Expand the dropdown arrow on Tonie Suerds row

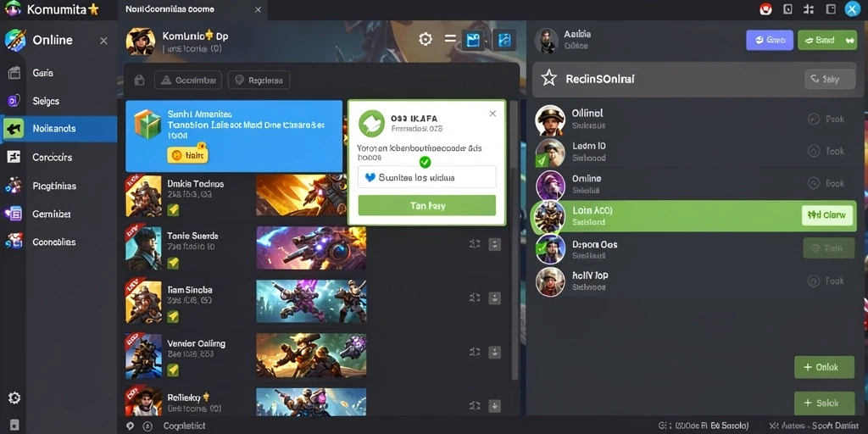tap(494, 244)
